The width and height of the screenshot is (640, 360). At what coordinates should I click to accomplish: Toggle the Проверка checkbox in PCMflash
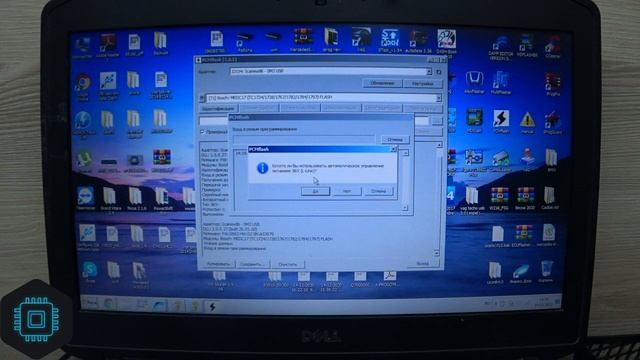pyautogui.click(x=202, y=132)
